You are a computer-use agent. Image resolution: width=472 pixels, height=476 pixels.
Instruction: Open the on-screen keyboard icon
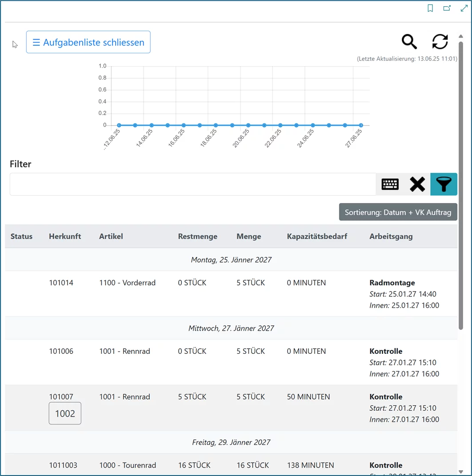click(390, 184)
